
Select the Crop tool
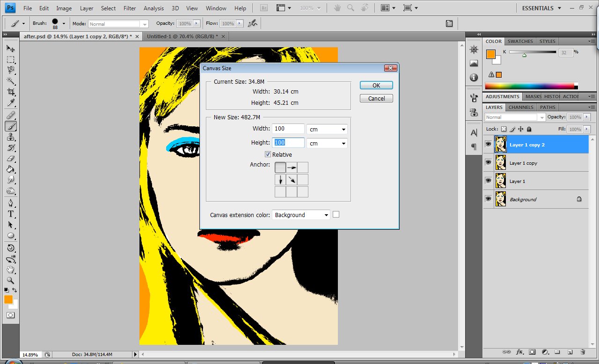(x=10, y=92)
